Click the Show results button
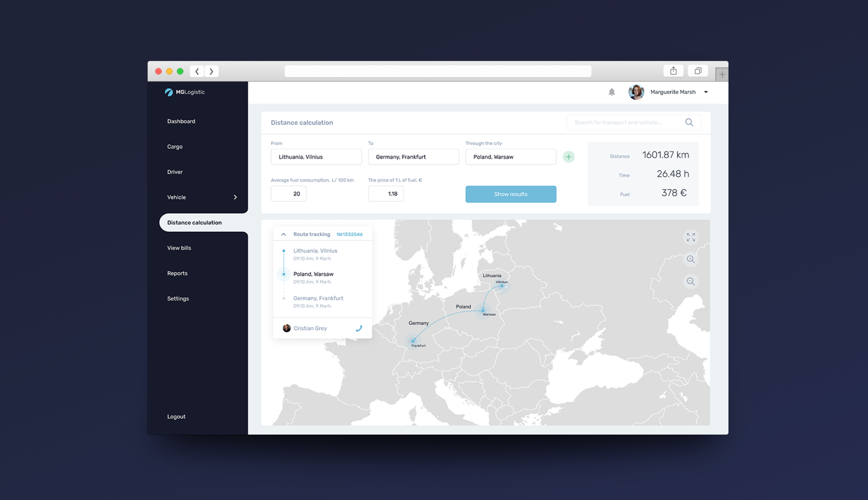Image resolution: width=868 pixels, height=500 pixels. click(x=510, y=194)
